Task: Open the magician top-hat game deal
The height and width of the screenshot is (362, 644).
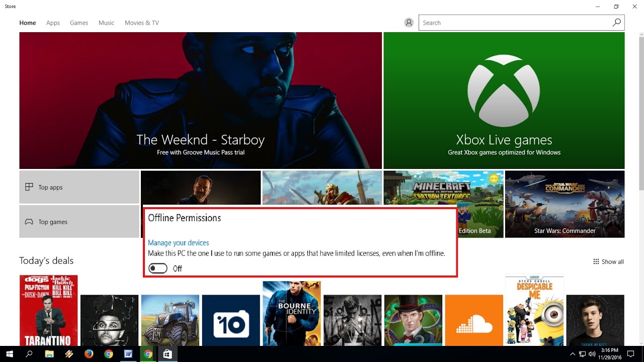Action: [x=413, y=320]
